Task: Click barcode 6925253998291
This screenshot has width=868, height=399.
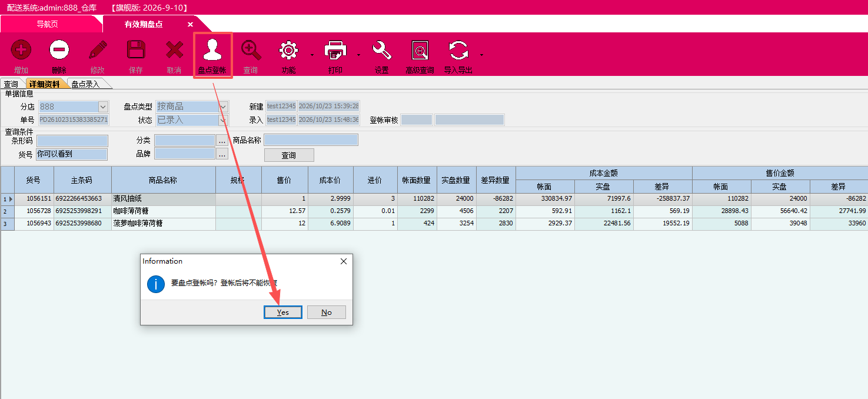Action: point(82,211)
